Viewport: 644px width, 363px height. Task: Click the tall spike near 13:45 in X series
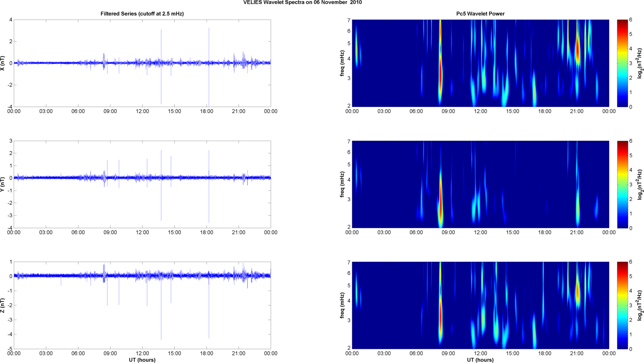click(x=161, y=67)
